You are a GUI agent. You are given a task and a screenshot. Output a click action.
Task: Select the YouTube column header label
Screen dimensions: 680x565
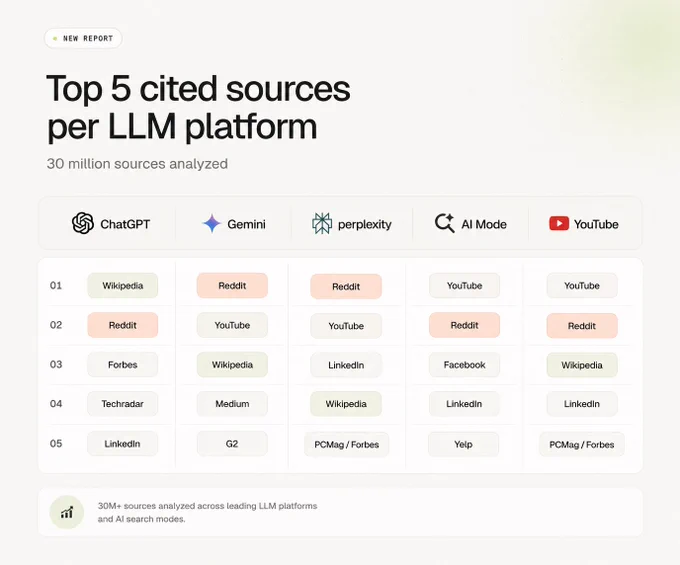596,224
